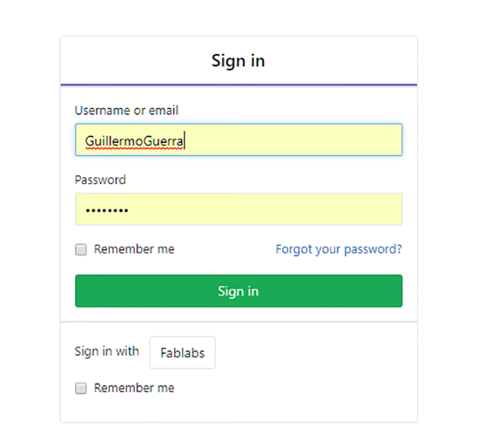This screenshot has height=448, width=497.
Task: Click the "Sign in with" text
Action: click(106, 351)
